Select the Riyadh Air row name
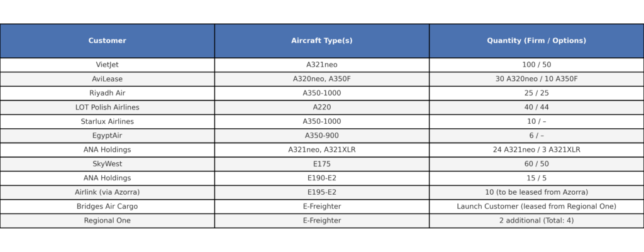 coord(107,93)
